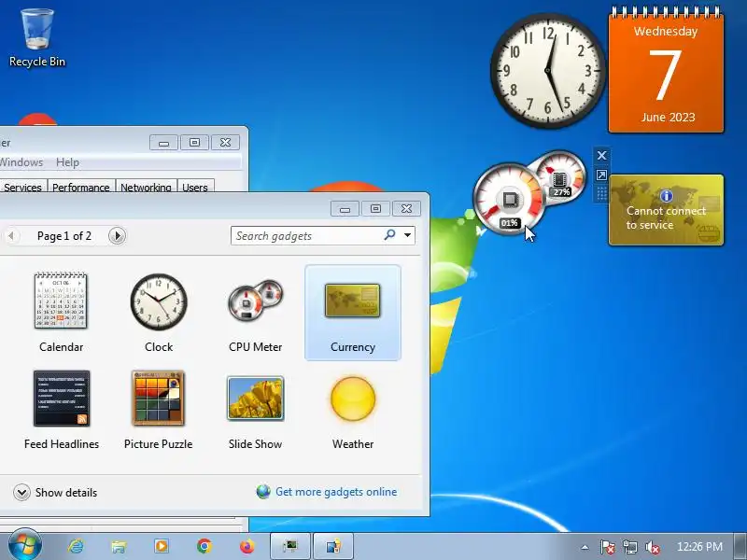Click the Page 1 of 2 label
Image resolution: width=747 pixels, height=560 pixels.
tap(63, 236)
